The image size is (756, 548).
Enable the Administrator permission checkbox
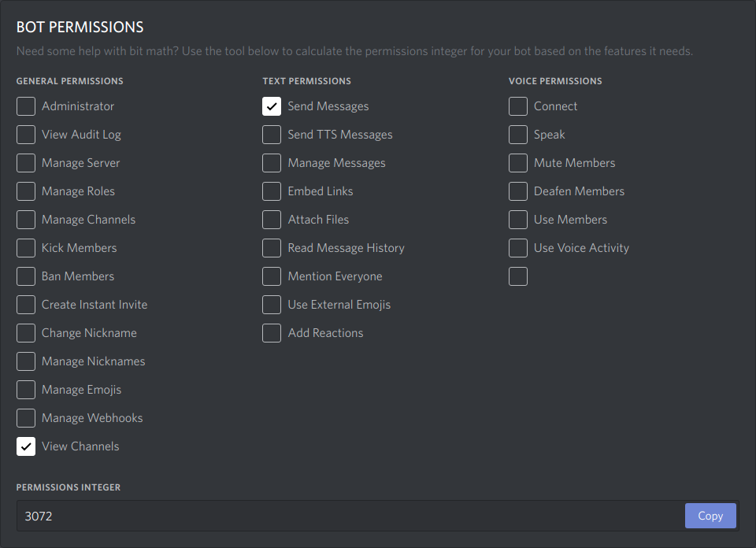coord(26,106)
